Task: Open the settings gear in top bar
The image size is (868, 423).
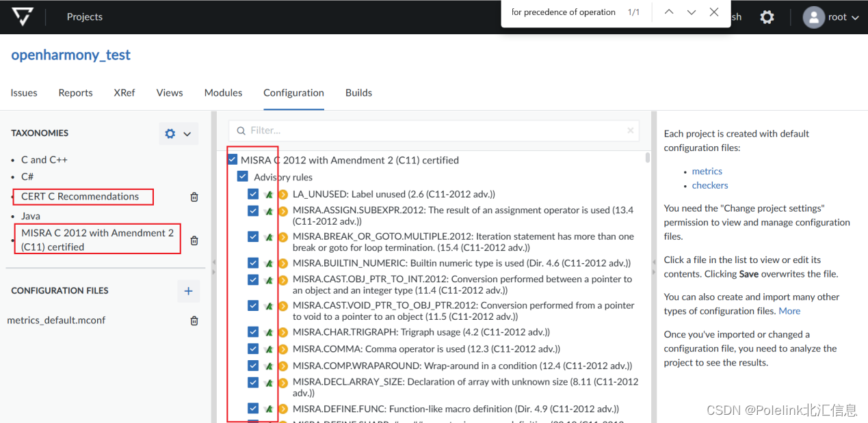Action: 767,17
